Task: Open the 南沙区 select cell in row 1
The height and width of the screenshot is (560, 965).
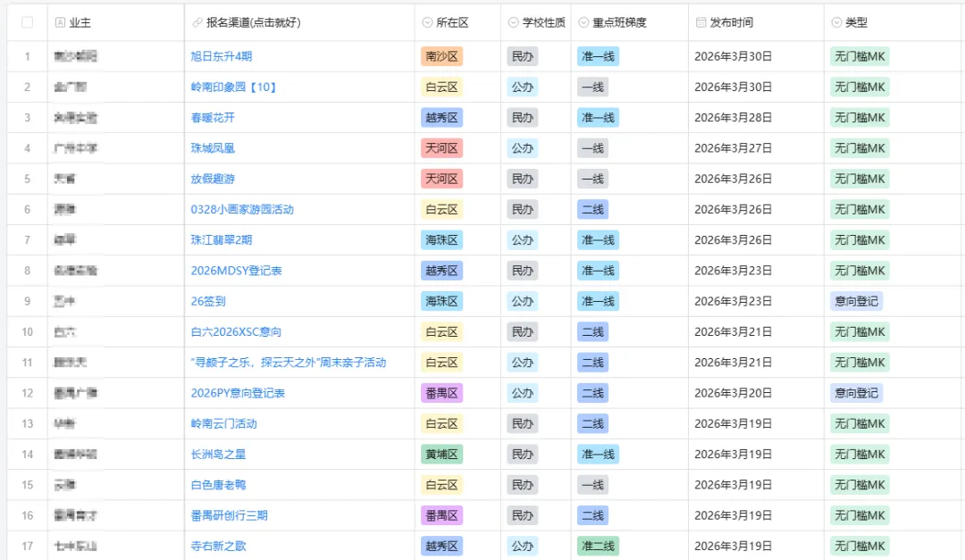Action: (443, 55)
